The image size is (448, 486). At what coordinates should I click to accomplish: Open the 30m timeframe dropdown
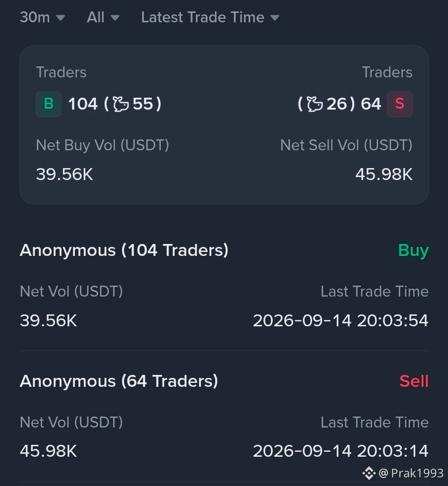(43, 17)
